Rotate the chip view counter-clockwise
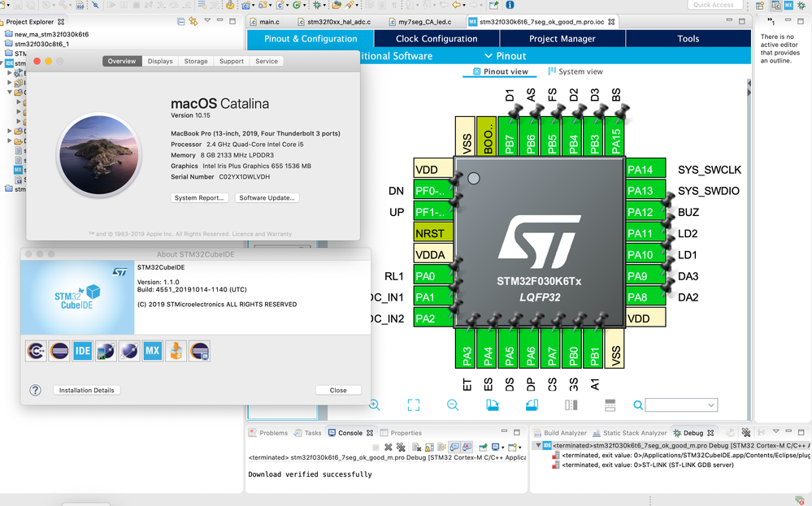Viewport: 812px width, 506px height. [532, 405]
